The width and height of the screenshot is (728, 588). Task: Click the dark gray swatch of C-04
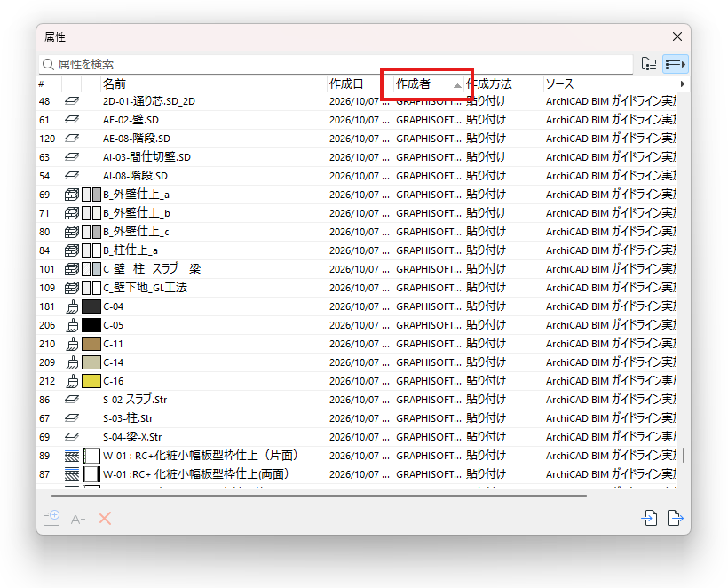coord(91,306)
